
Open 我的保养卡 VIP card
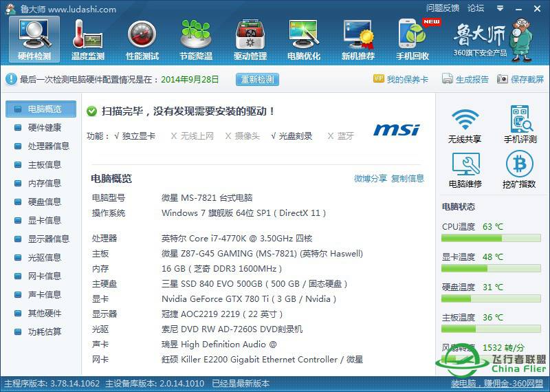point(401,79)
